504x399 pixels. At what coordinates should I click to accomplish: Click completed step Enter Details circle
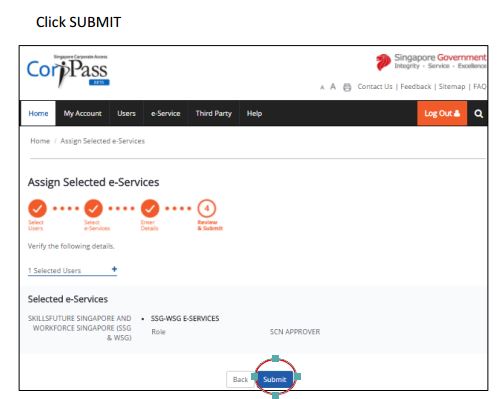(150, 208)
